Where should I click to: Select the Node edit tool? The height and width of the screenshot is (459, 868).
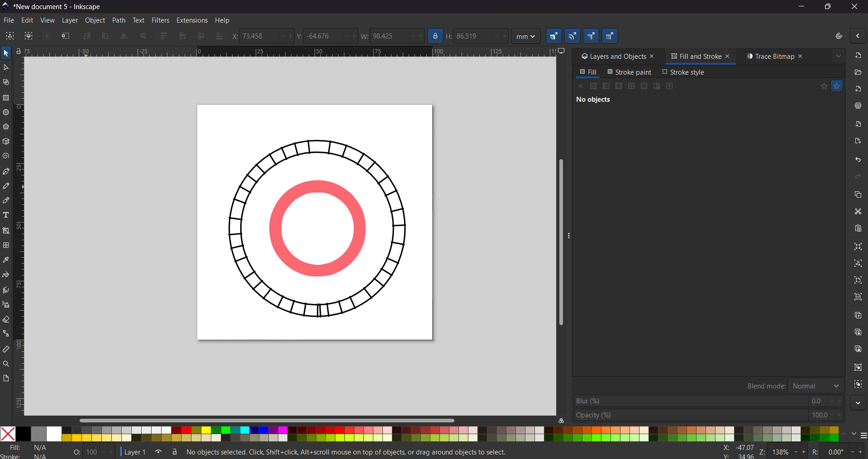(6, 68)
